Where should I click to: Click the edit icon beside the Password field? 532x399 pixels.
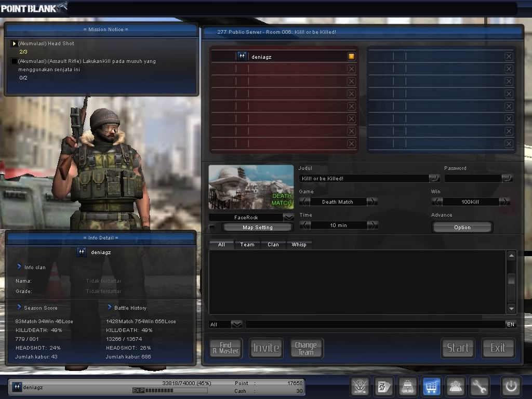pos(507,178)
